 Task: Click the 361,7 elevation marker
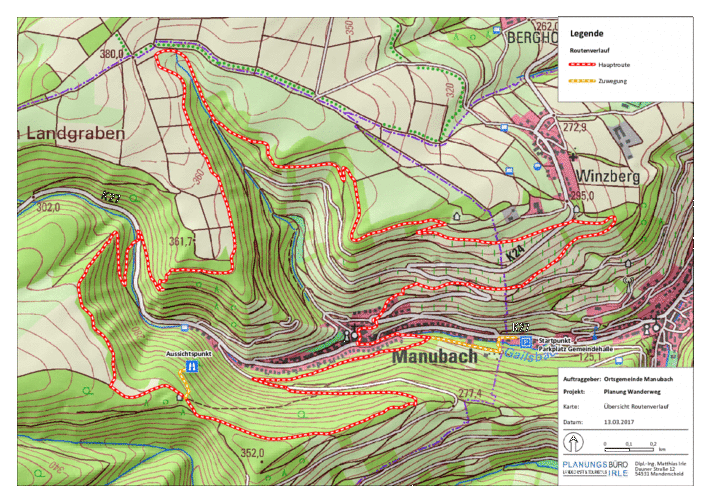pos(181,241)
